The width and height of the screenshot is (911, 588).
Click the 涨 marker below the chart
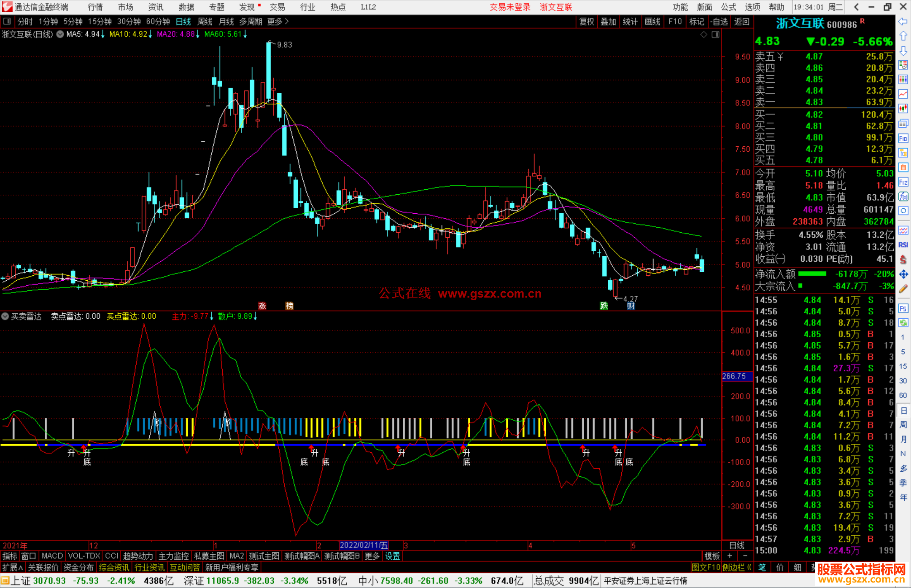point(262,306)
